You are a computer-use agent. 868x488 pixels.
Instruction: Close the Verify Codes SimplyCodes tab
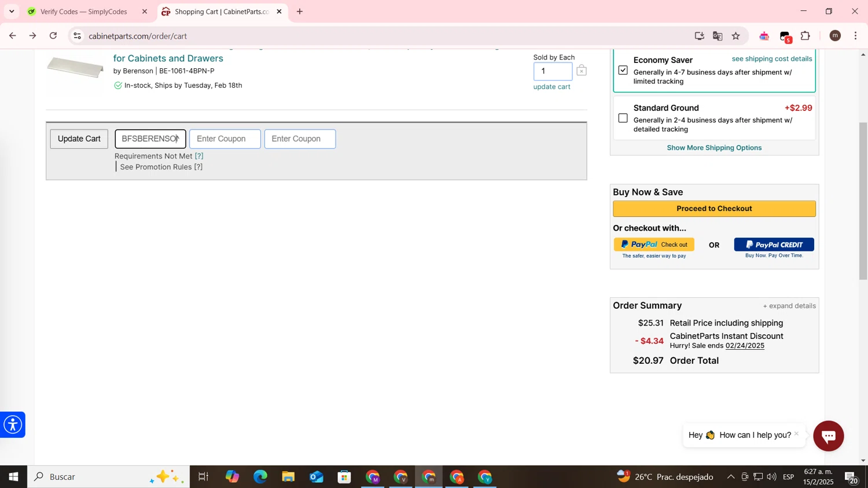coord(145,12)
